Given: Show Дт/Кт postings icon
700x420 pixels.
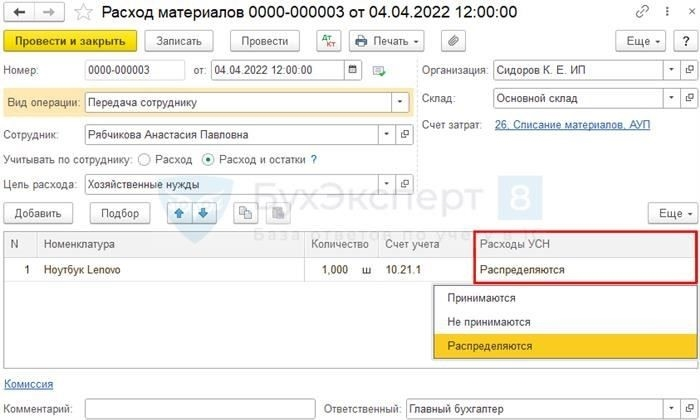Looking at the screenshot, I should pyautogui.click(x=329, y=41).
